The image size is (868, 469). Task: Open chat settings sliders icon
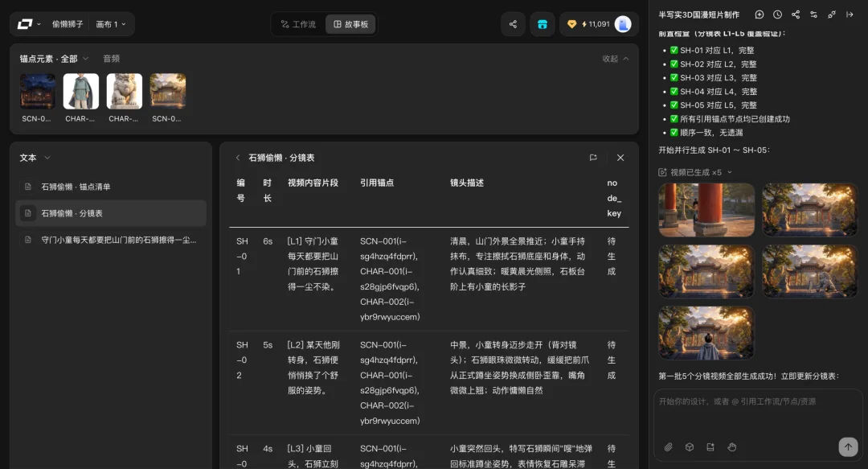point(813,14)
